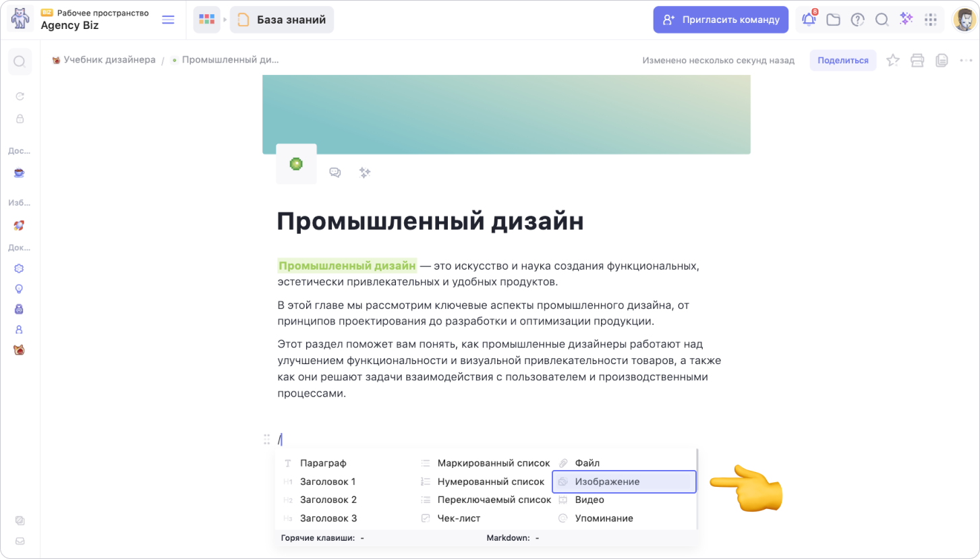
Task: Click the Пригласить команду button
Action: 720,20
